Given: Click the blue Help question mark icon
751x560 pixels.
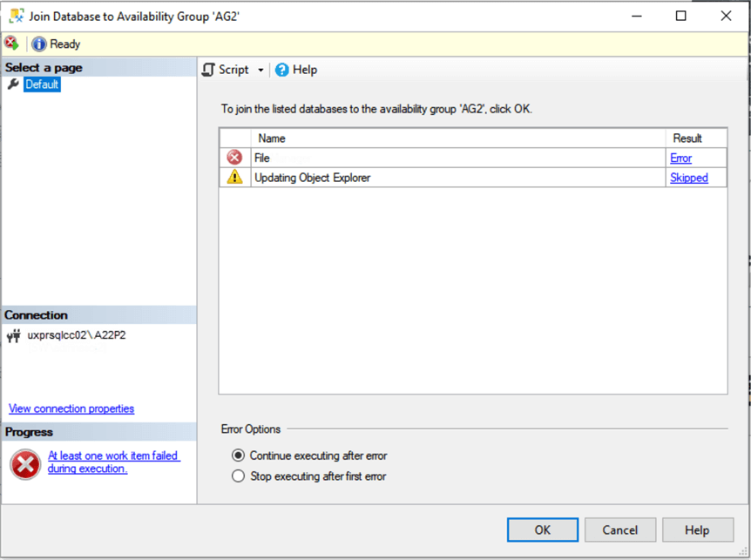Looking at the screenshot, I should coord(282,70).
